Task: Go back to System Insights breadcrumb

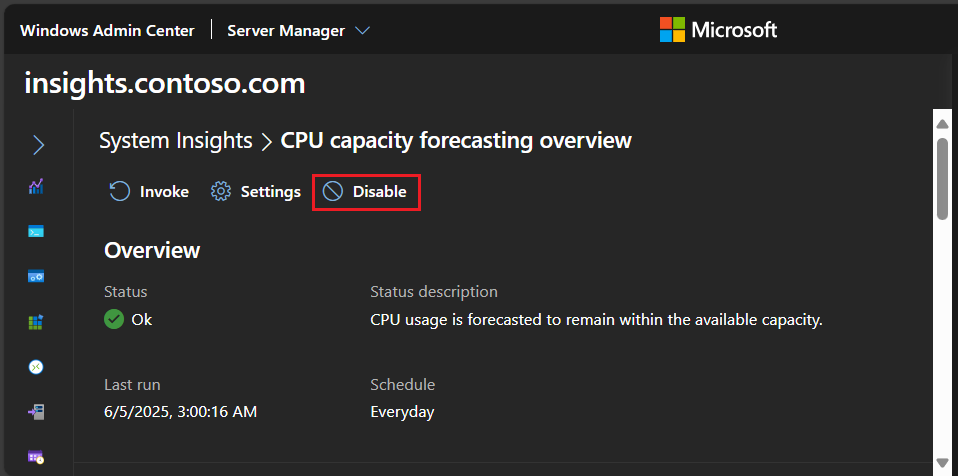Action: (176, 141)
